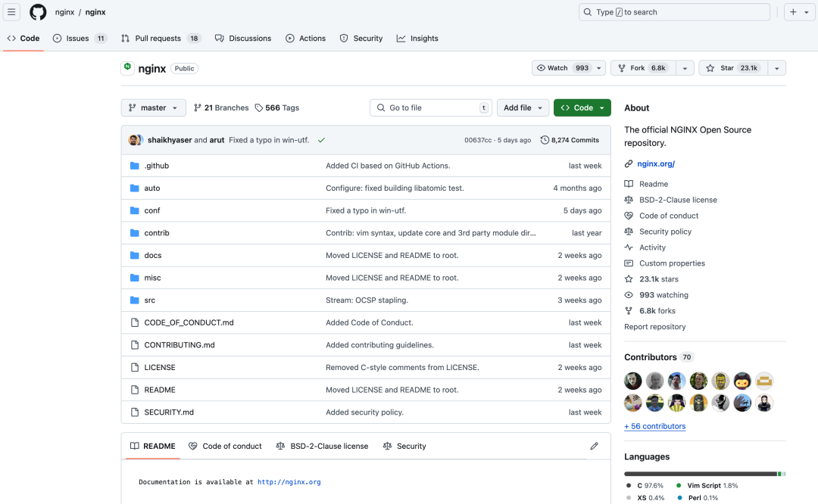
Task: Click the eye icon beside 993 watching
Action: coord(629,295)
